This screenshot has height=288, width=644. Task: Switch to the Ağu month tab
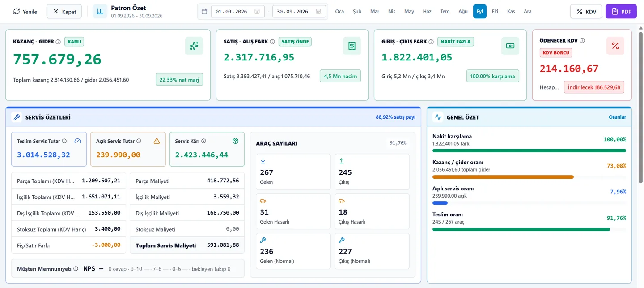coord(463,12)
